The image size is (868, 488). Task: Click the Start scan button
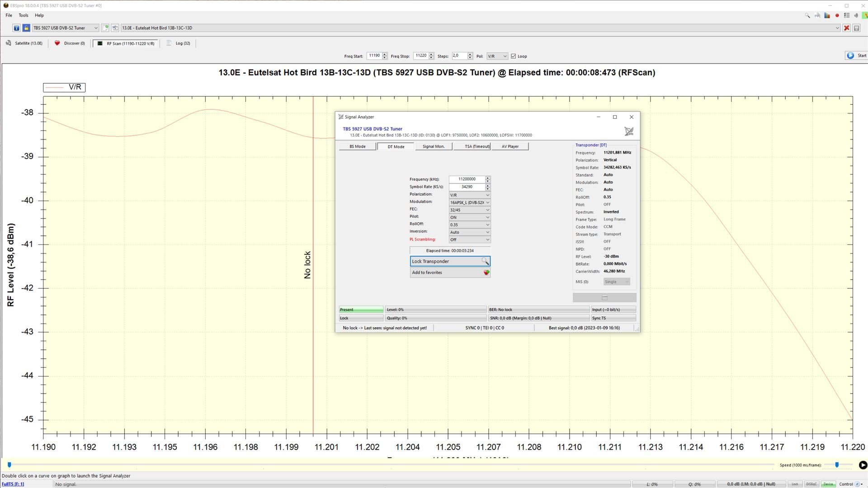(x=856, y=56)
